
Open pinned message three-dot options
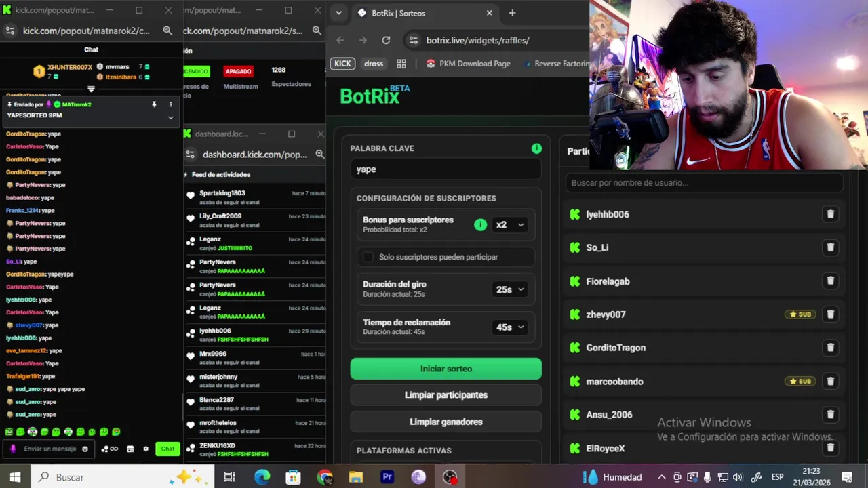[170, 104]
